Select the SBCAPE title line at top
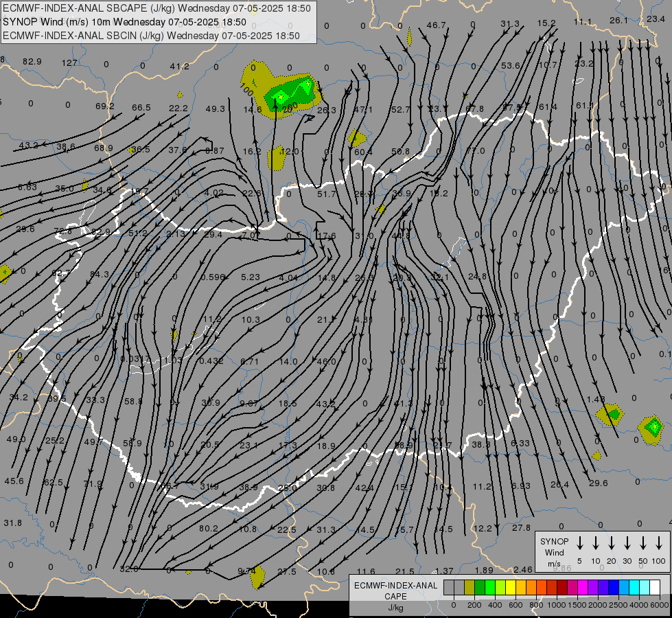Viewport: 672px width, 618px height. 157,8
